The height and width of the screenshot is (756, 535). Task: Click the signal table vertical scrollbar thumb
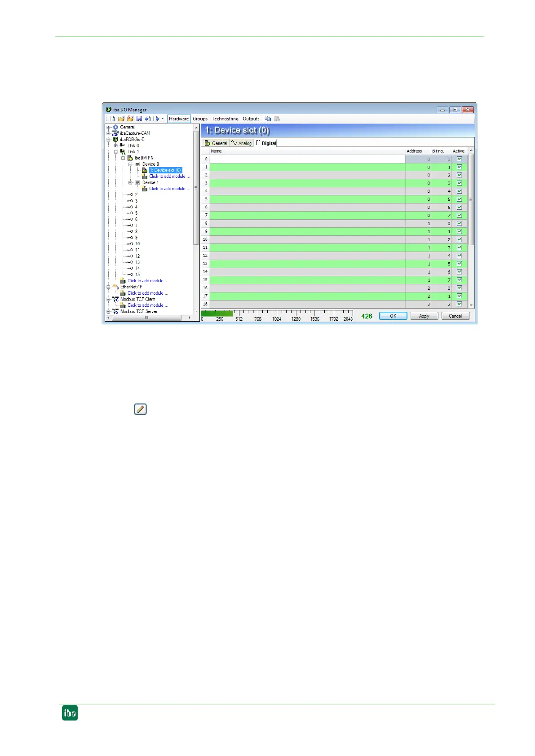pos(471,199)
